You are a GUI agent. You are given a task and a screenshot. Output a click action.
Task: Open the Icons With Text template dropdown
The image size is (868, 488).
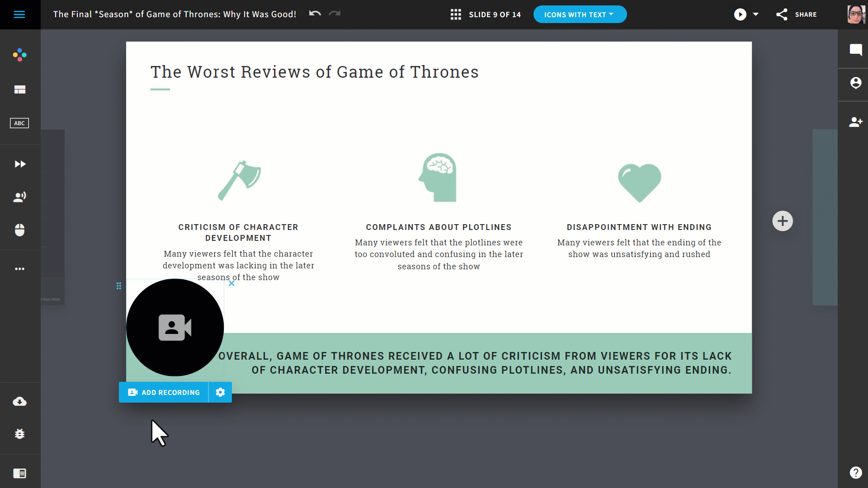tap(580, 14)
